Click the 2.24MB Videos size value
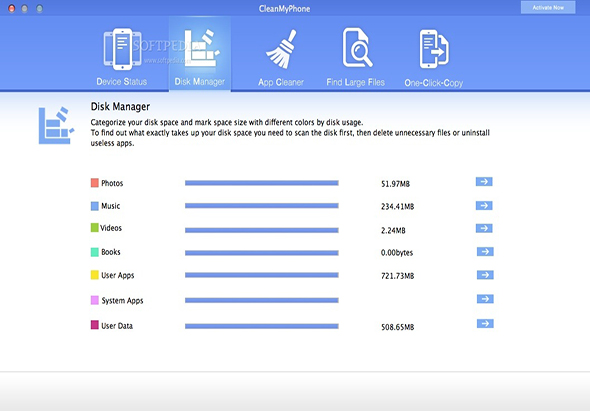This screenshot has height=411, width=590. 393,230
